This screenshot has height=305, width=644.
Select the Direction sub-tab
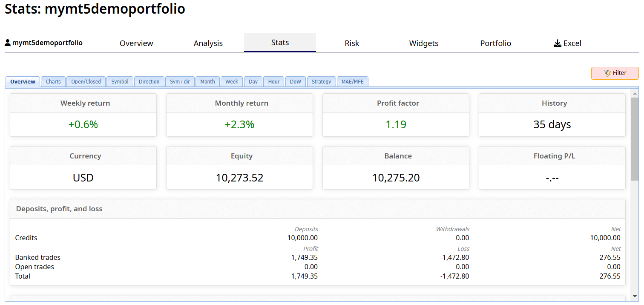tap(149, 81)
